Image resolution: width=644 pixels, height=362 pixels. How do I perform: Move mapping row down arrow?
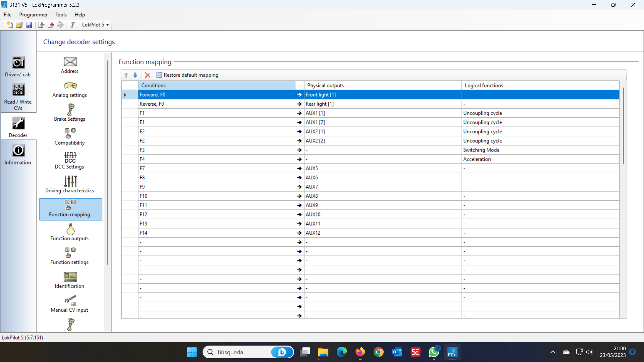135,75
